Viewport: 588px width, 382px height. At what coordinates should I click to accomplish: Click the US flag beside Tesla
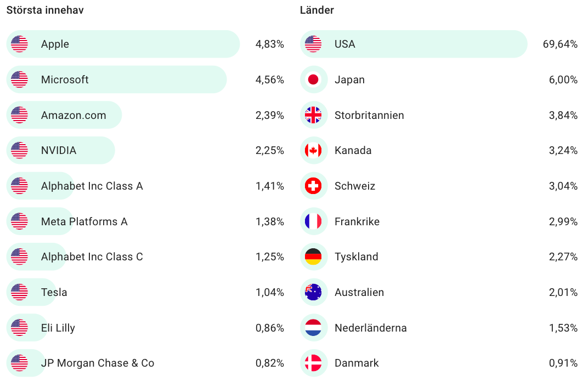[19, 292]
